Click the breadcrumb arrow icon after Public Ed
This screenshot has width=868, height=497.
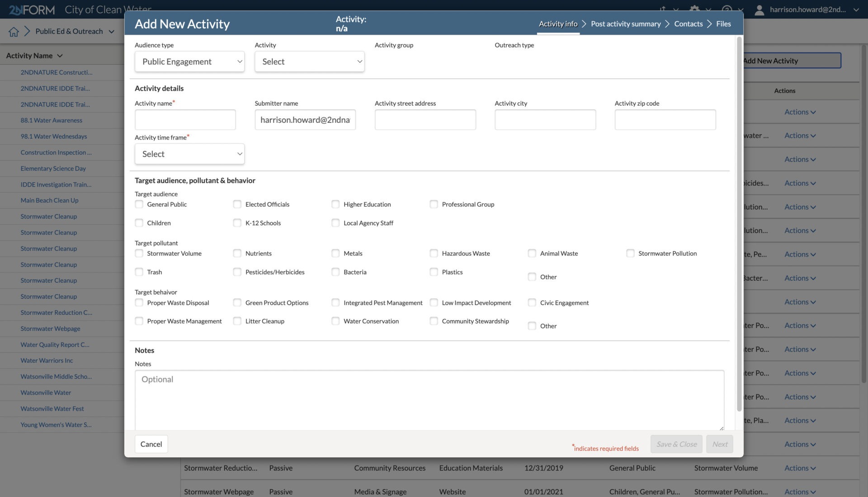click(26, 30)
